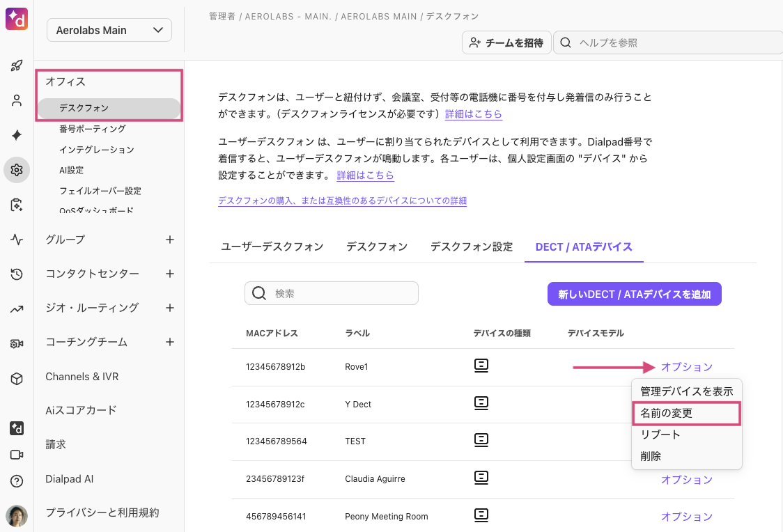
Task: Click the Y Dect label cell
Action: 357,405
